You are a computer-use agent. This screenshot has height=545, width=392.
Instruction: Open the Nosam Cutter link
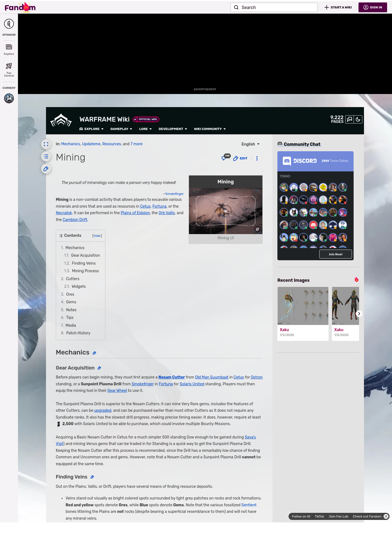click(x=171, y=377)
